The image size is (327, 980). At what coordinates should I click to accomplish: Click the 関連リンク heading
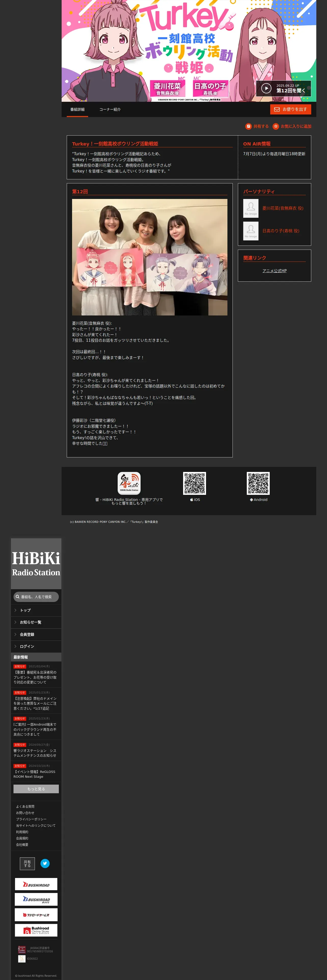255,258
